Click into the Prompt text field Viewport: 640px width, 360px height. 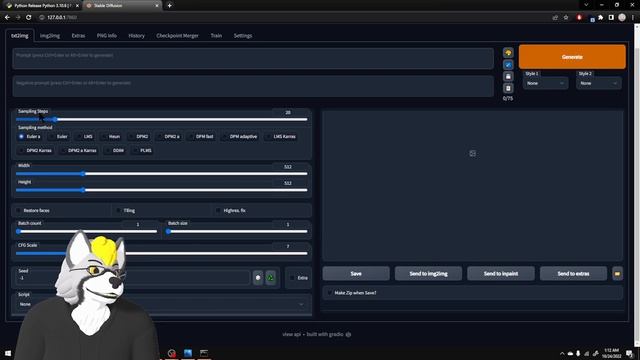(x=253, y=58)
